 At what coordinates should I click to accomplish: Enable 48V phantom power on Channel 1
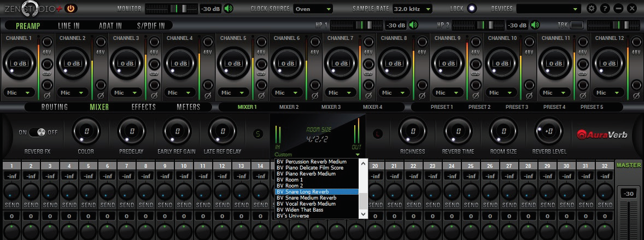pyautogui.click(x=47, y=42)
